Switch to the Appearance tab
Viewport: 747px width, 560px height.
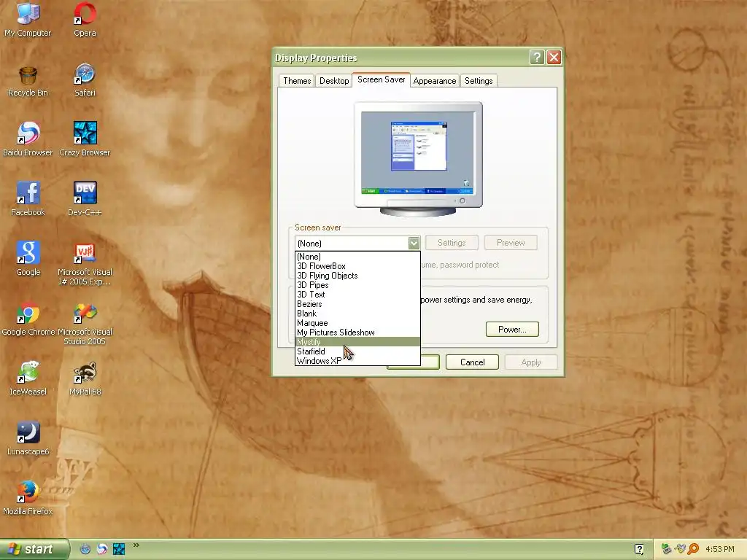tap(435, 81)
